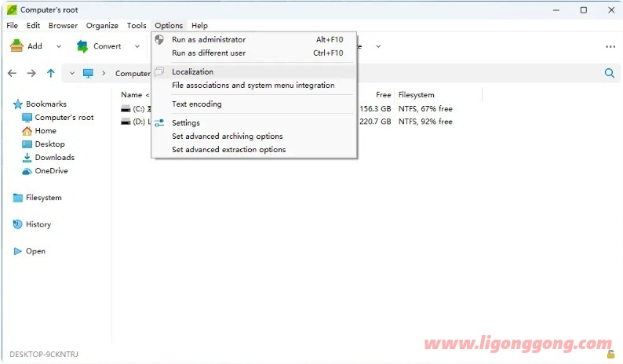Open the Tools menu in menu bar
This screenshot has height=364, width=623.
pos(137,25)
